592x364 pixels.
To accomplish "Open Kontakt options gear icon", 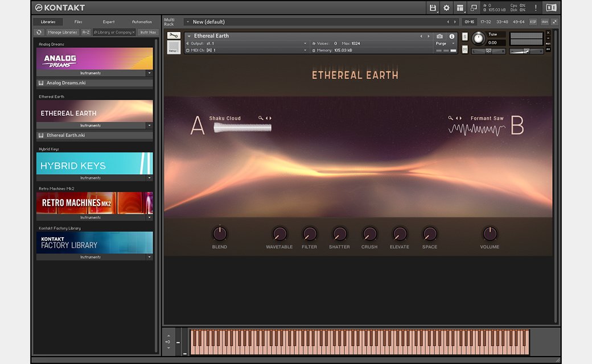I will point(446,7).
